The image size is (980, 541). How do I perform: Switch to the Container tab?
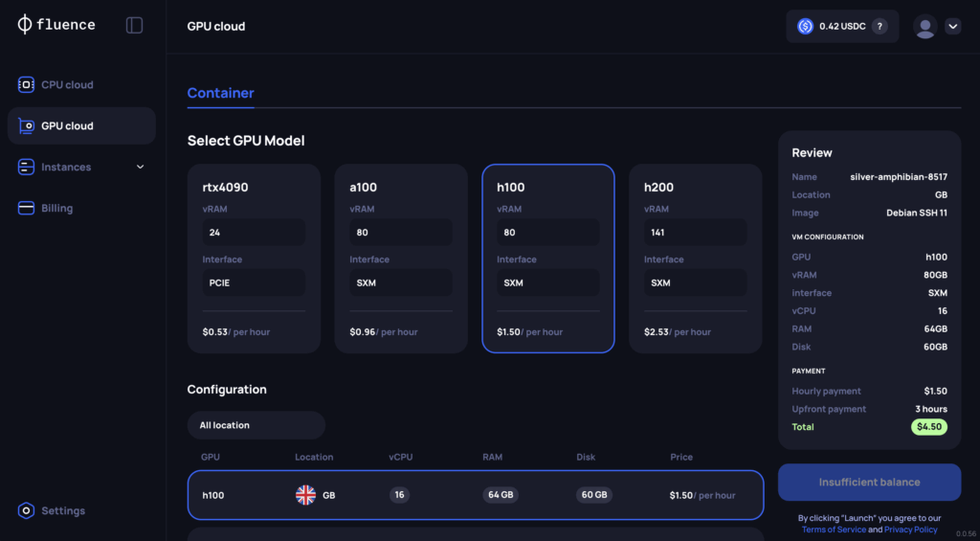coord(220,94)
